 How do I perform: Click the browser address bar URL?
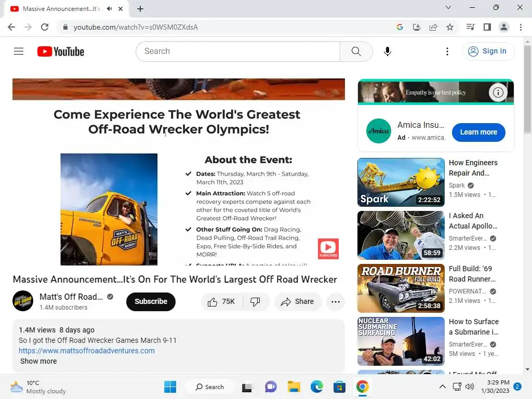(x=136, y=27)
